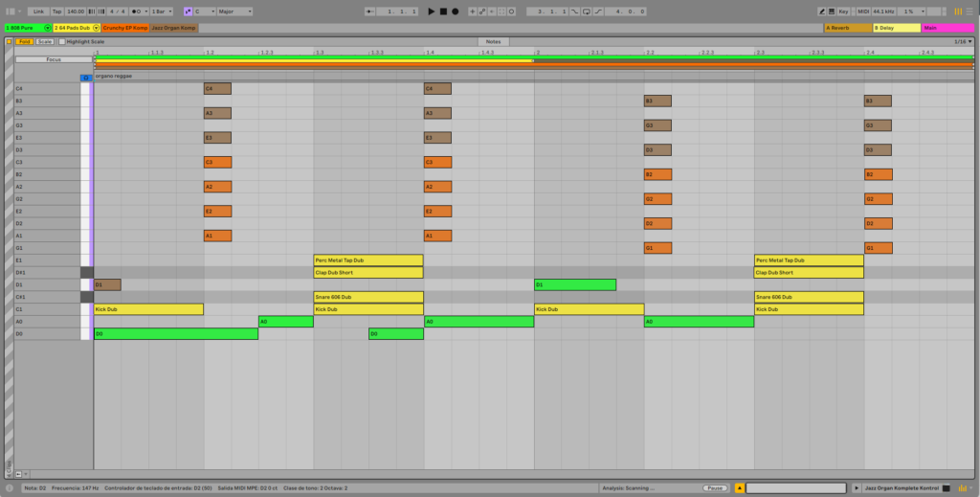Click the orange bars icon at bottom right
This screenshot has width=980, height=497.
963,488
